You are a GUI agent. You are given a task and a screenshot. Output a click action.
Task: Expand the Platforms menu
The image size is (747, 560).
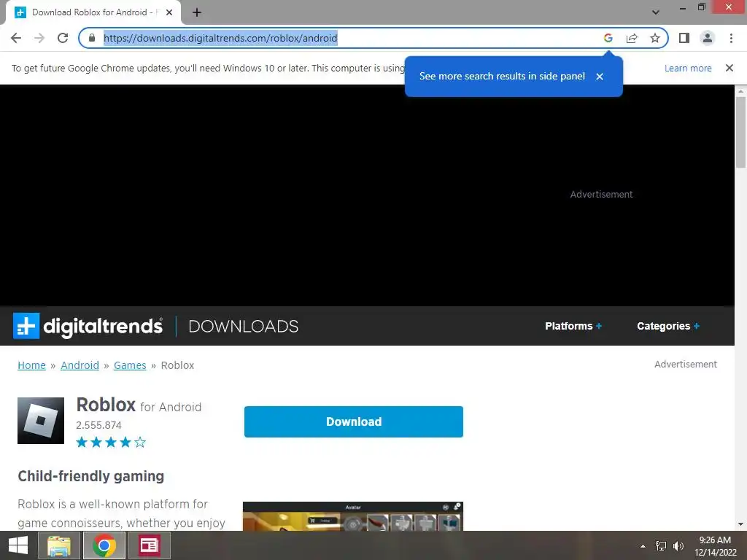[573, 326]
